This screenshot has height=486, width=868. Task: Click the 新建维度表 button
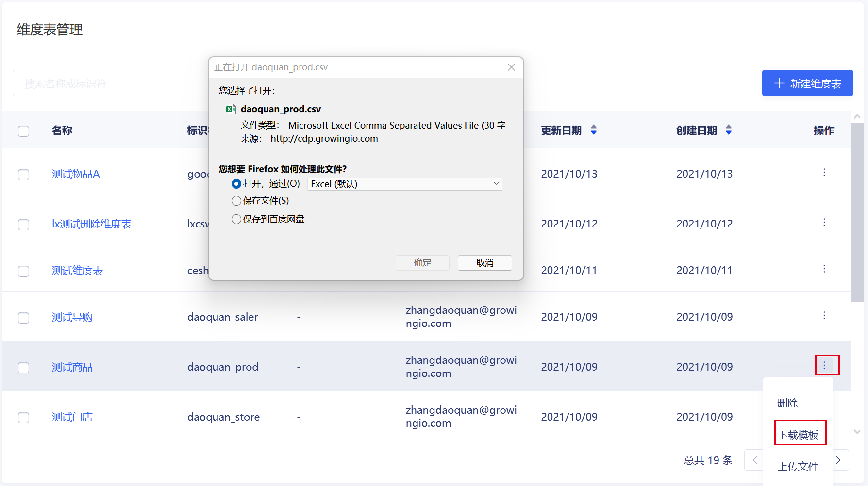tap(807, 83)
